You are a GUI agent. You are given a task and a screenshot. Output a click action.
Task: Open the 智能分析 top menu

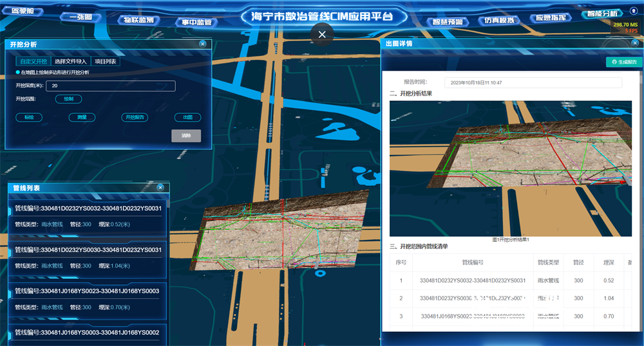[x=603, y=14]
